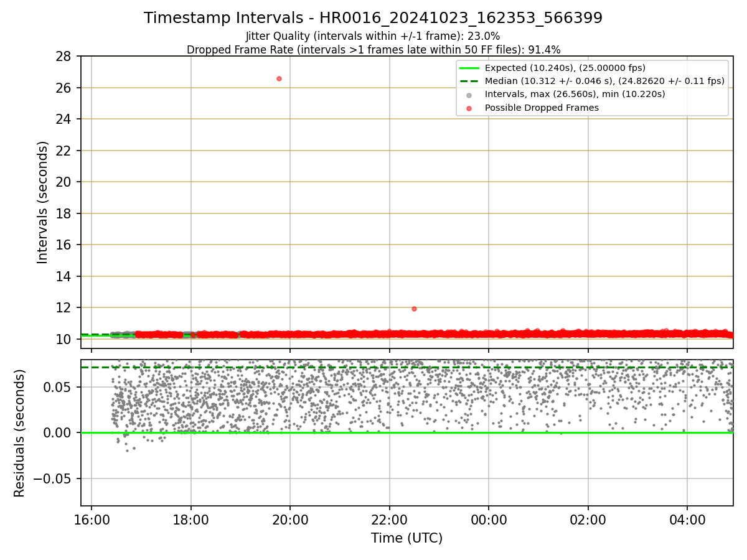Click the dense red band of dropped-frame points

[x=434, y=334]
